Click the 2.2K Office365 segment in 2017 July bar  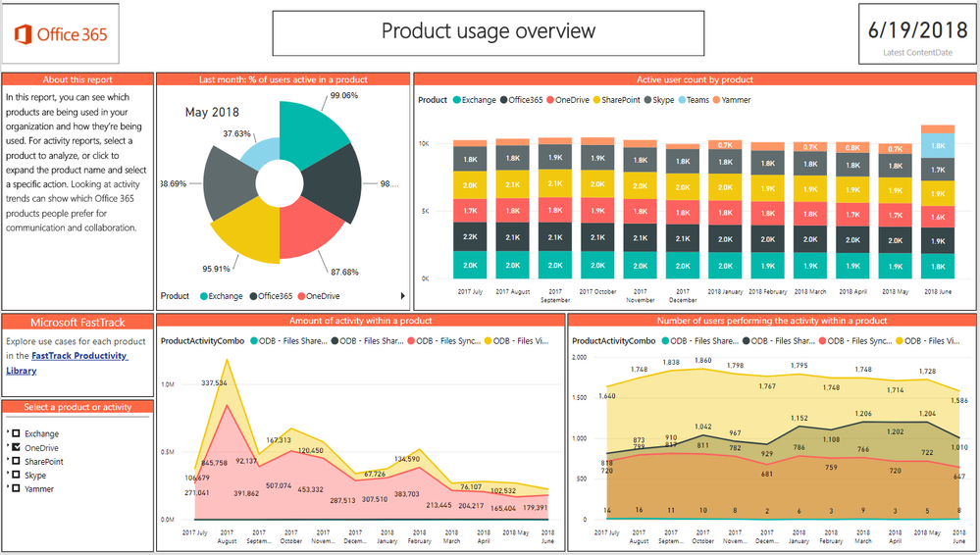470,237
